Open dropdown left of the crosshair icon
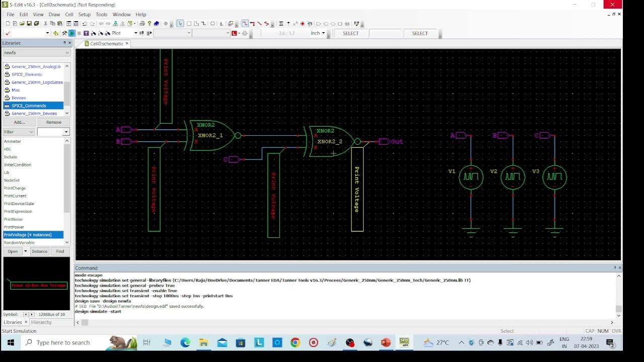The image size is (644, 362). tap(47, 33)
